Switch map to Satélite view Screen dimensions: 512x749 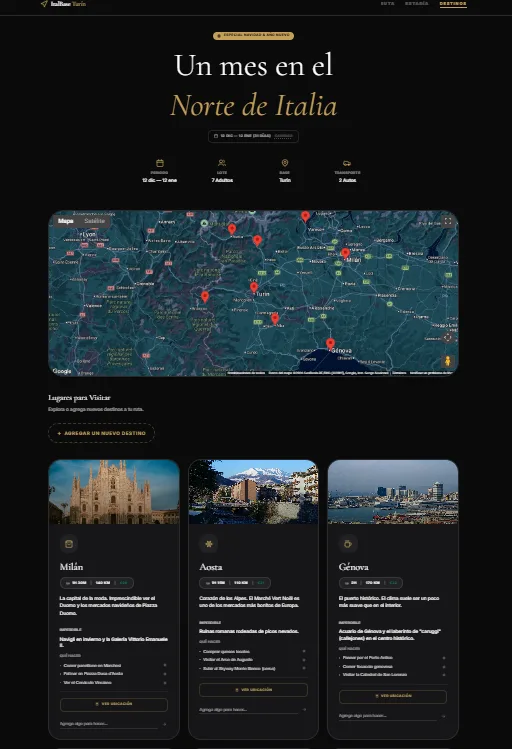[94, 221]
